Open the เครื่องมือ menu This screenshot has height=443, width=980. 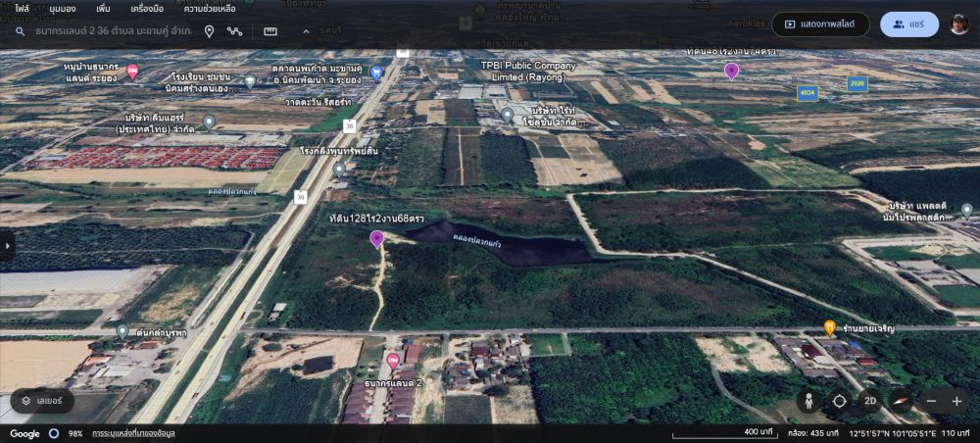(x=149, y=8)
